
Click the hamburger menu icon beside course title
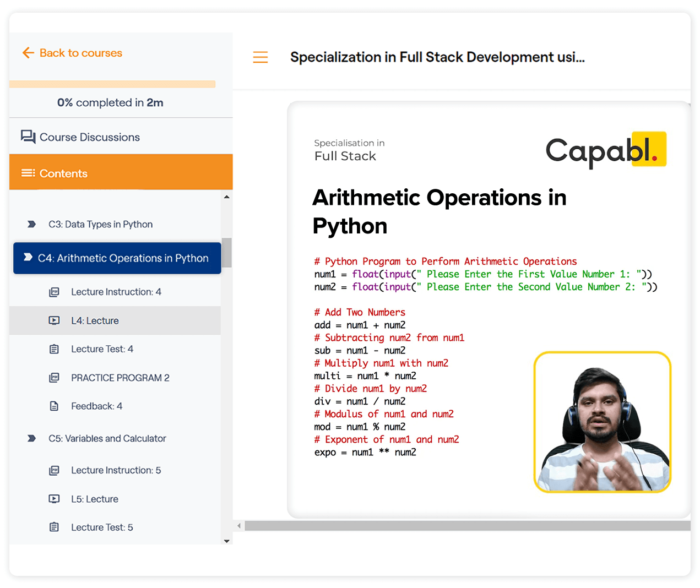[260, 57]
